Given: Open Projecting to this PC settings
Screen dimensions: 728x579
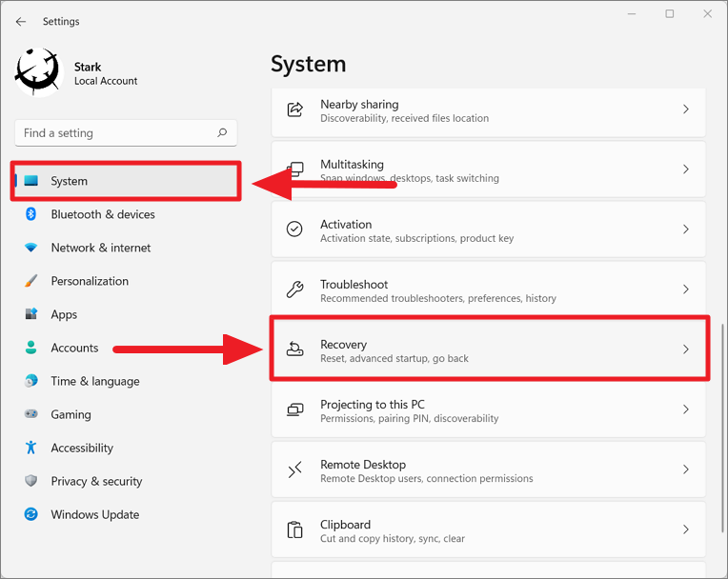Looking at the screenshot, I should click(x=489, y=409).
